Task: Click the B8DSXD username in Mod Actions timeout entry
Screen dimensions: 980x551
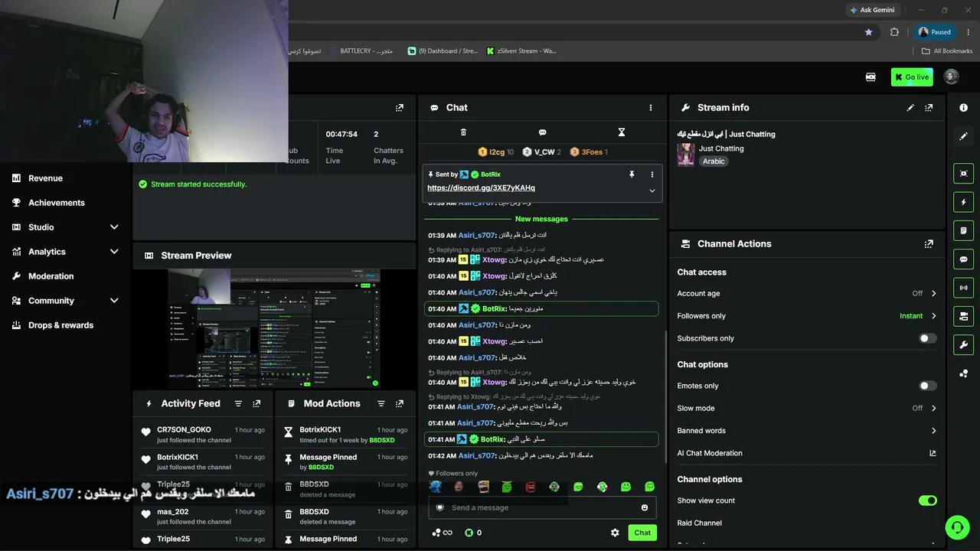Action: point(382,440)
